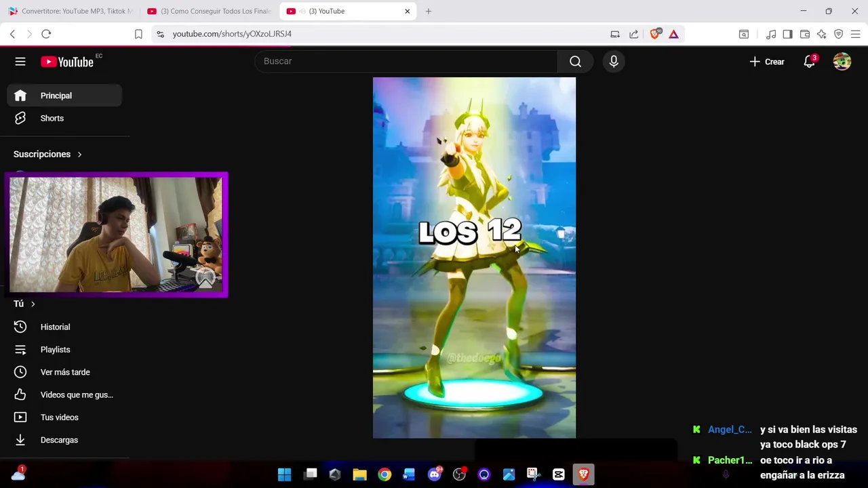Open Brave VPN shield icon
868x488 pixels.
point(838,34)
